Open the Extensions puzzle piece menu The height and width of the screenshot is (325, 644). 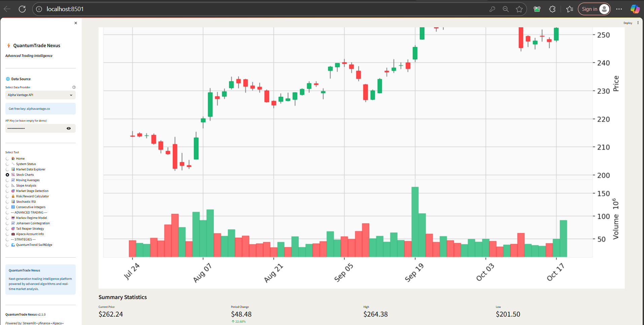552,9
